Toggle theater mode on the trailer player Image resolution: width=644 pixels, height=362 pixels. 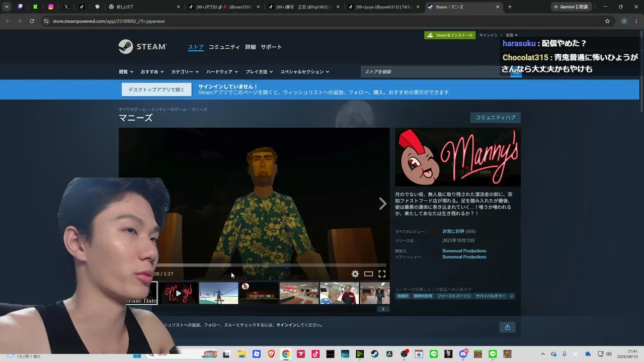(368, 274)
